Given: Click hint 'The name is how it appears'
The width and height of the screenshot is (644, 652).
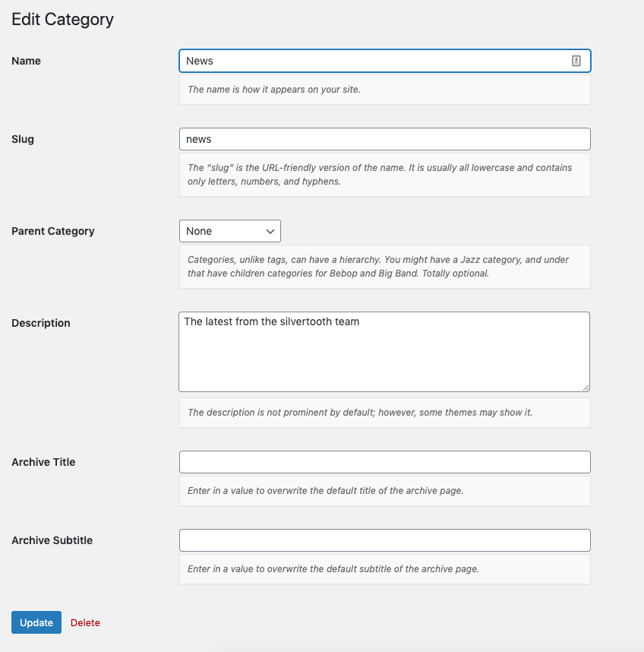Looking at the screenshot, I should [x=274, y=90].
